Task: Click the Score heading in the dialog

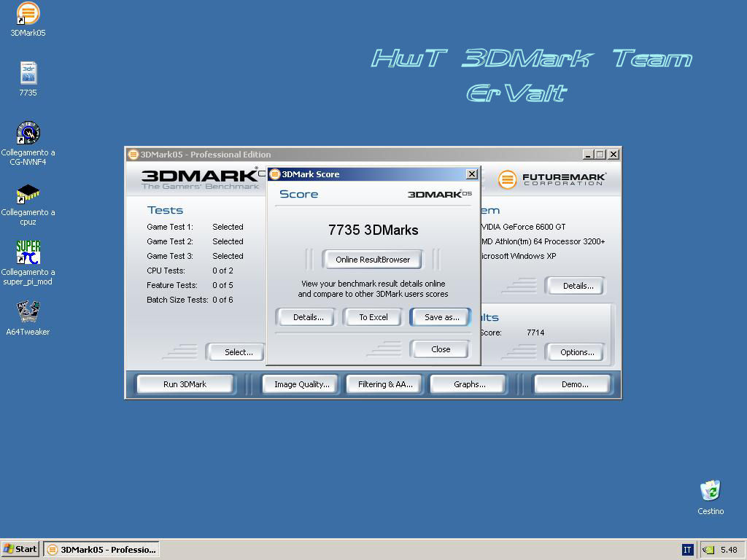Action: 298,194
